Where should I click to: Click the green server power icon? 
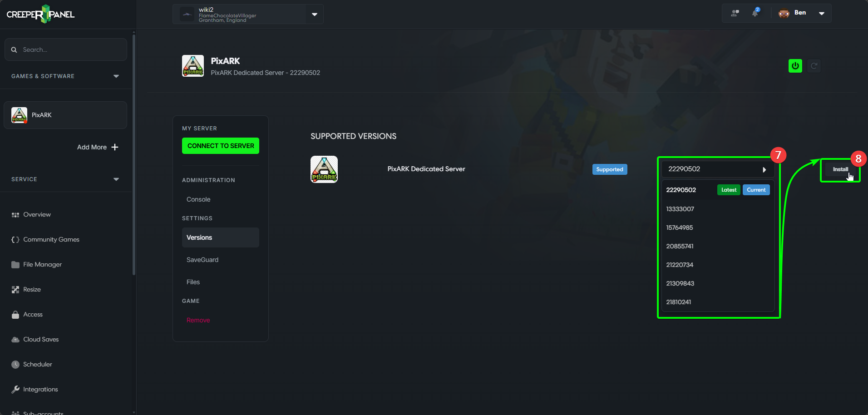point(795,66)
